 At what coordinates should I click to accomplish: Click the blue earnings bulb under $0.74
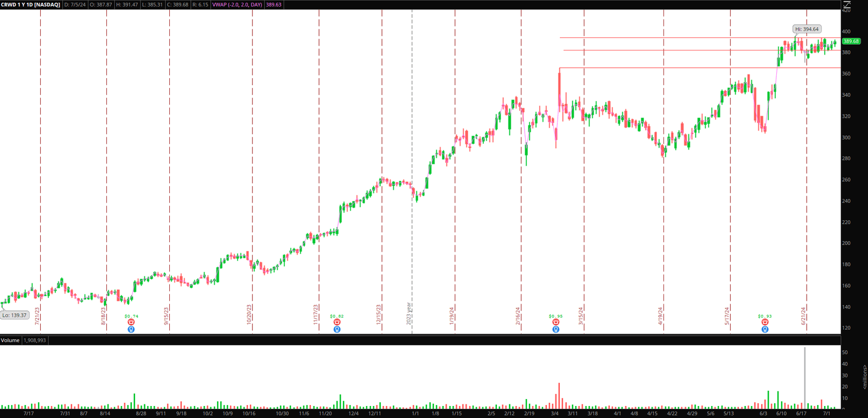click(131, 330)
